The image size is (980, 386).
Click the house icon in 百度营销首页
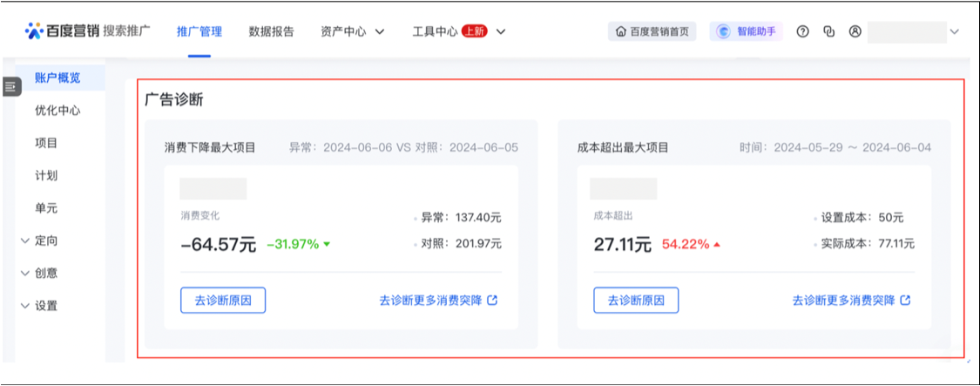pos(620,32)
